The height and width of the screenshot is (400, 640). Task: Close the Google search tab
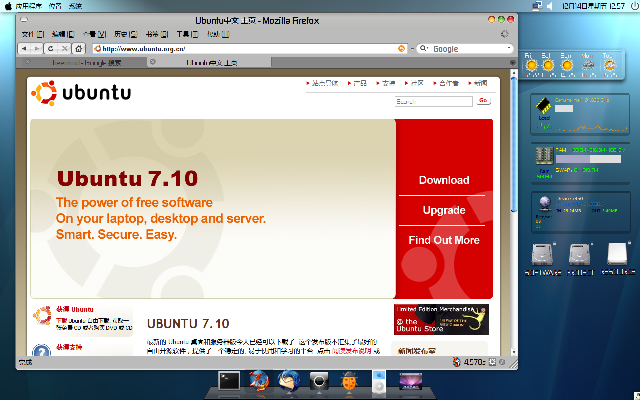click(x=27, y=62)
